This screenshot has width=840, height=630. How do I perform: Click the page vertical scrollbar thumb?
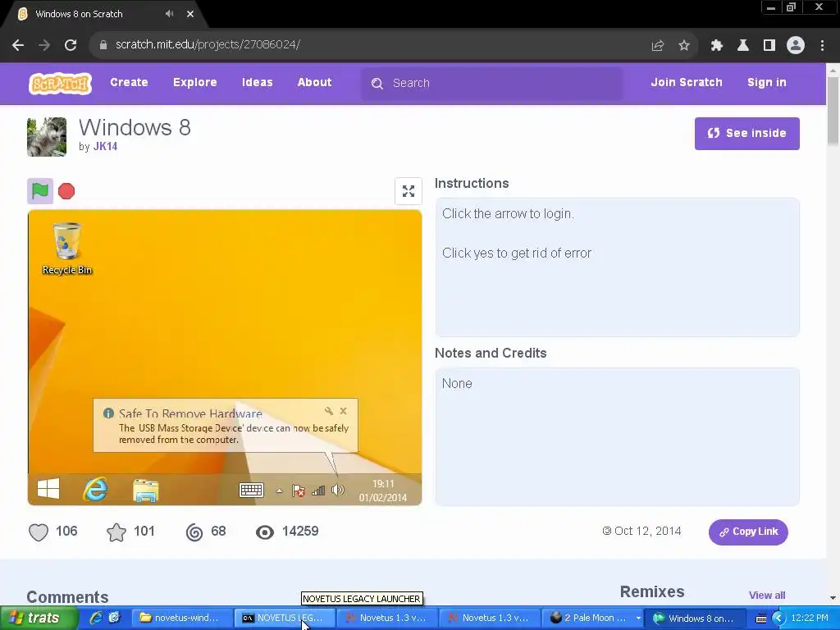(x=833, y=111)
